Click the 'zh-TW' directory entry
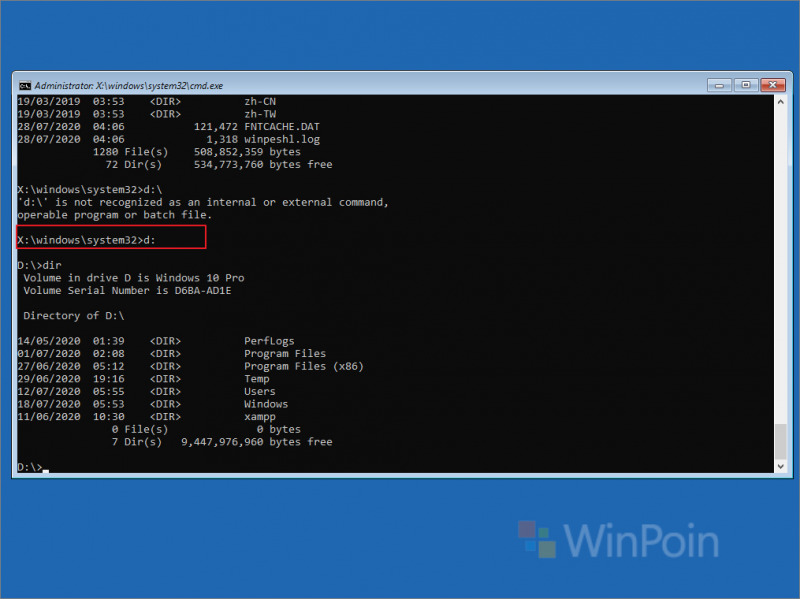Image resolution: width=800 pixels, height=599 pixels. pyautogui.click(x=260, y=114)
